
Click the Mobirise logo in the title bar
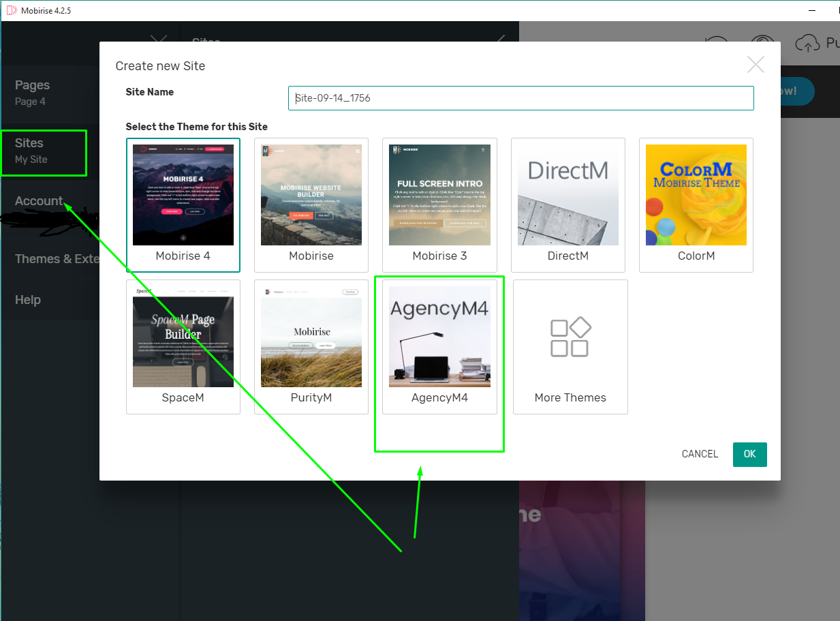[x=12, y=10]
